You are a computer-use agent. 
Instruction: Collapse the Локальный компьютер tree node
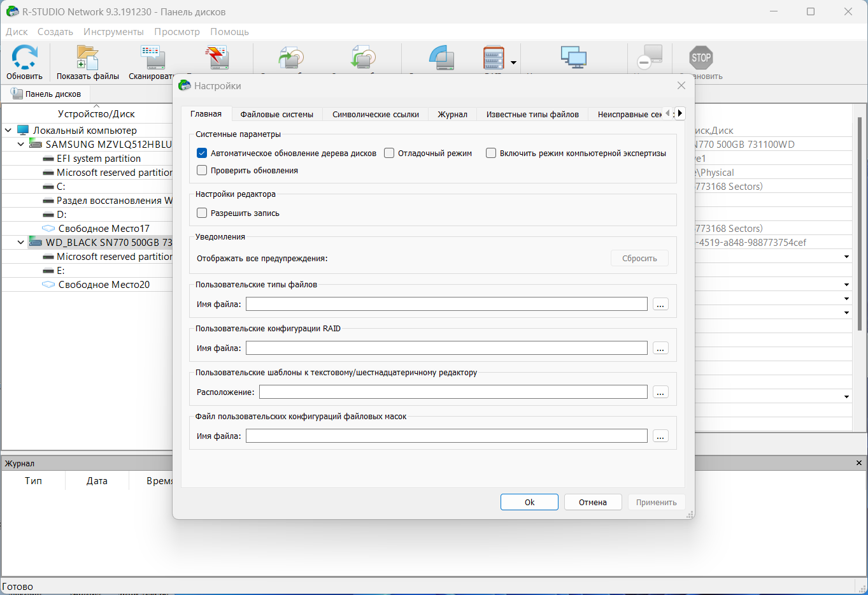[x=8, y=130]
